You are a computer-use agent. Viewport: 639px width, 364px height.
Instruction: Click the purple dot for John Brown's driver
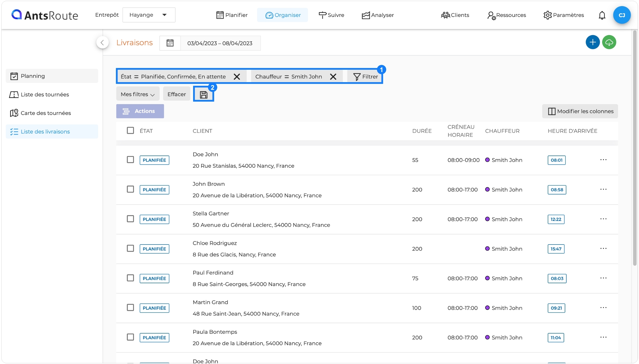click(x=487, y=189)
